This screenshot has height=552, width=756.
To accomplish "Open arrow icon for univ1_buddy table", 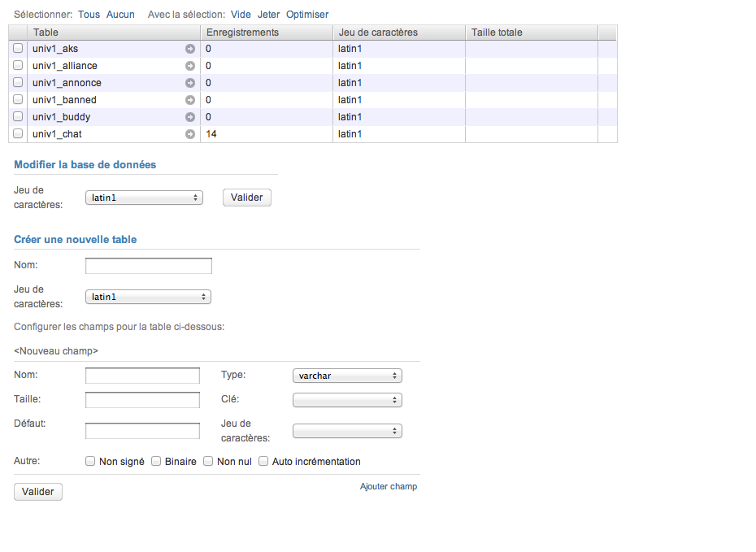I will 190,117.
